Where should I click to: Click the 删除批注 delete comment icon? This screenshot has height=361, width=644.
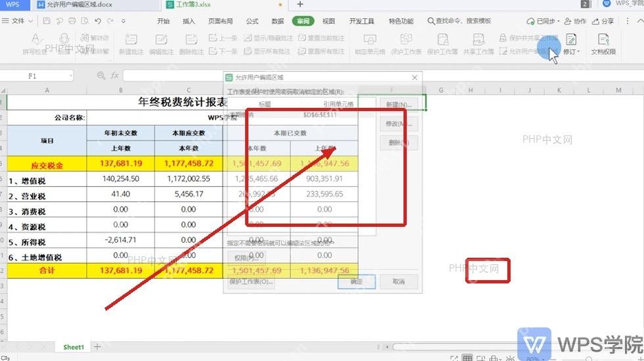191,39
